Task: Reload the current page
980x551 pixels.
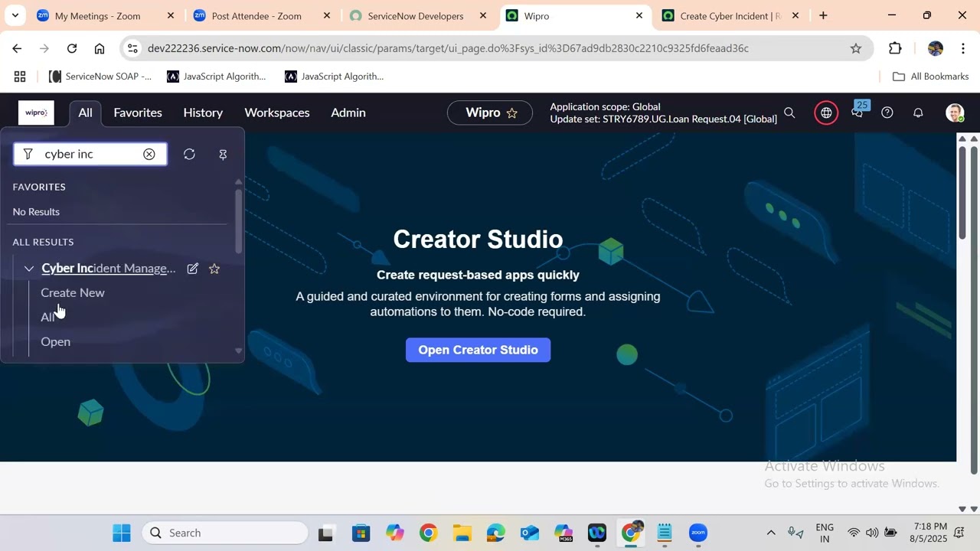Action: [x=72, y=48]
